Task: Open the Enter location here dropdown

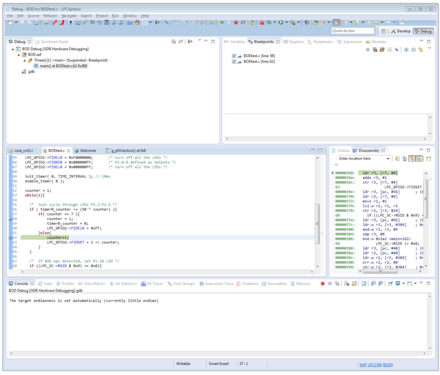Action: click(x=388, y=159)
